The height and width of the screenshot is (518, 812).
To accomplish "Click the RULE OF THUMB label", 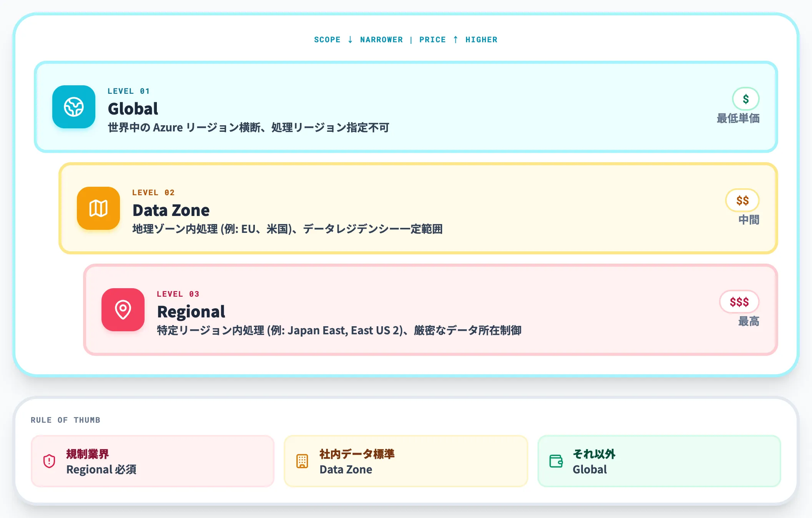I will (65, 420).
